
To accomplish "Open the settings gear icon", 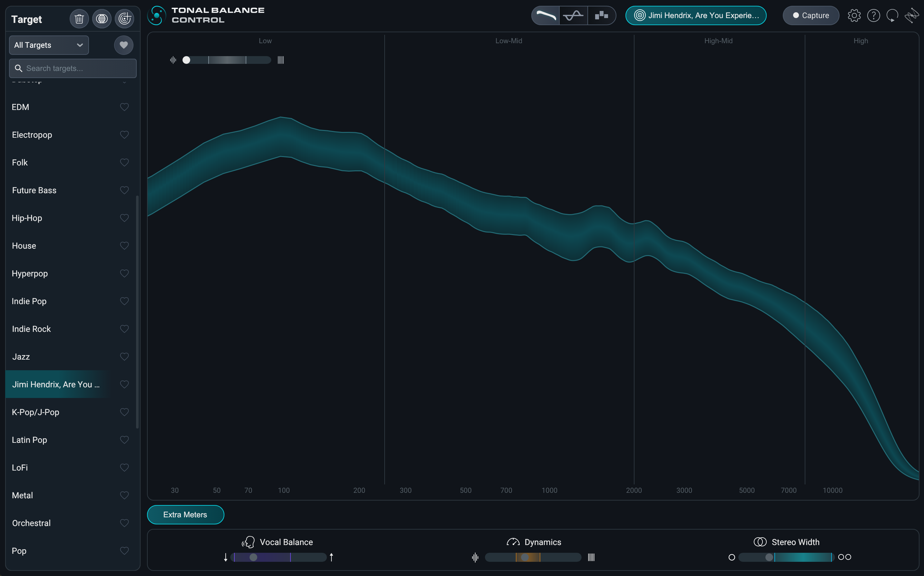I will 854,15.
